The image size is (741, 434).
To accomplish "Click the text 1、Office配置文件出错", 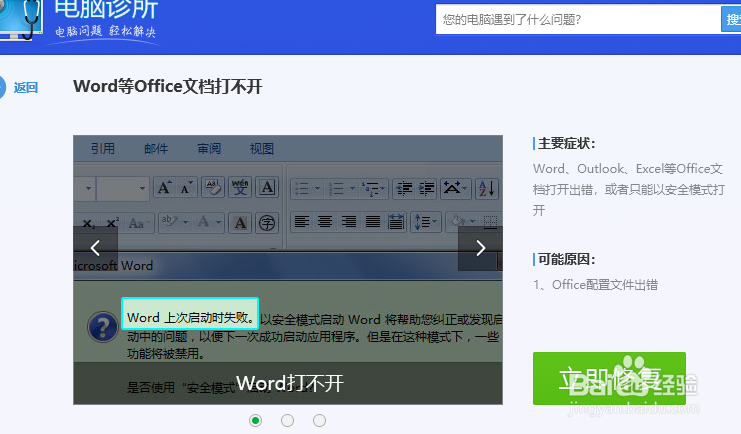I will click(595, 285).
